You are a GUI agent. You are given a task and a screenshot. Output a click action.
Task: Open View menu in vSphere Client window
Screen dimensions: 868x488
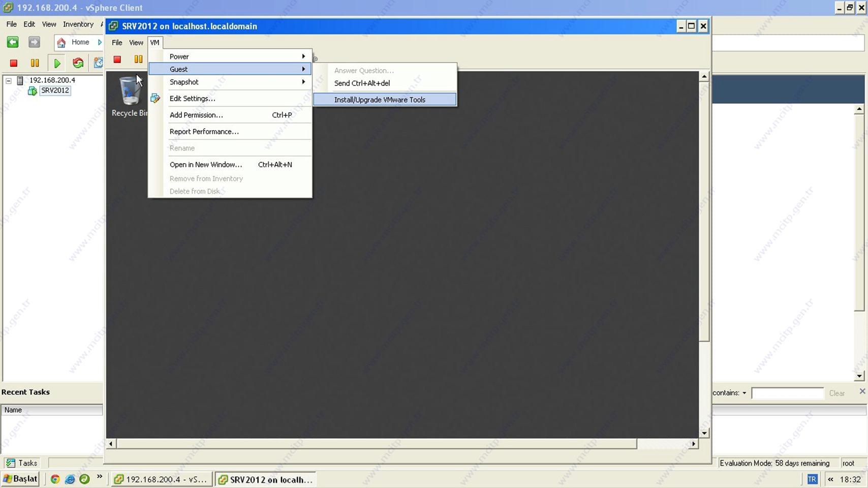[49, 24]
